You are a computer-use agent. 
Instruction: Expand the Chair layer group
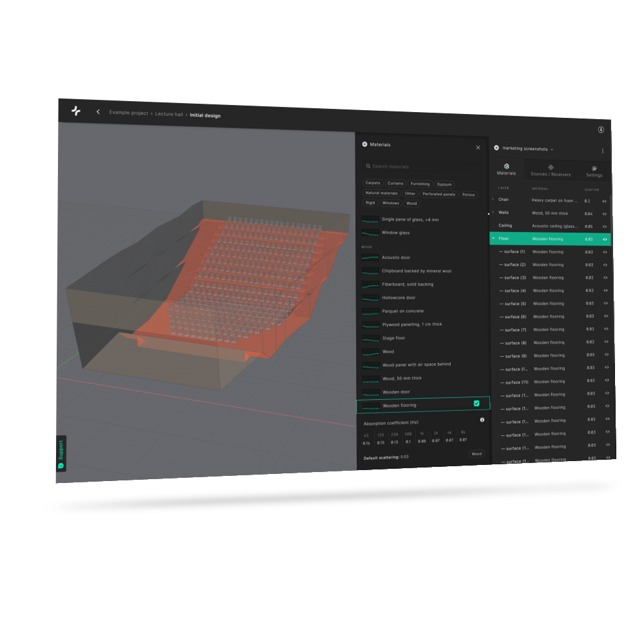[493, 198]
